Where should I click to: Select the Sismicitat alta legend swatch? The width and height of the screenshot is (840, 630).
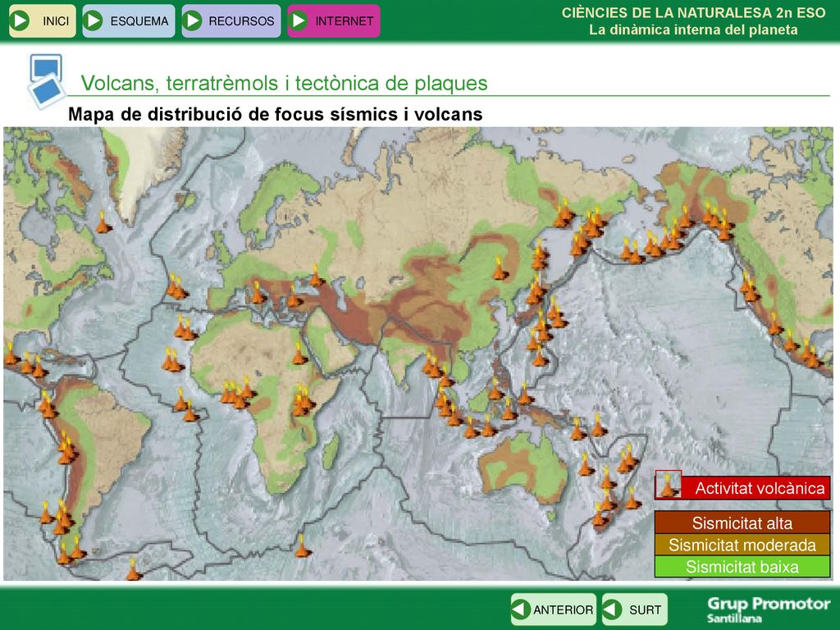tap(742, 523)
